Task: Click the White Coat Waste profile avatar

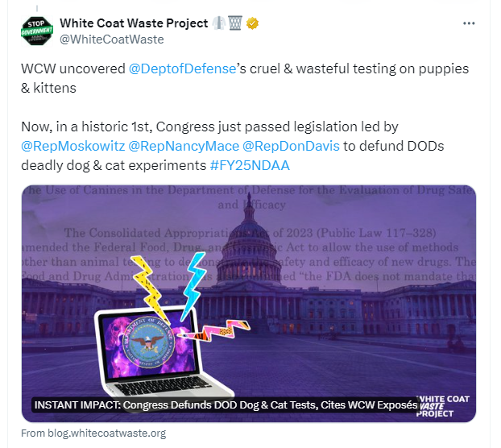Action: 37,31
